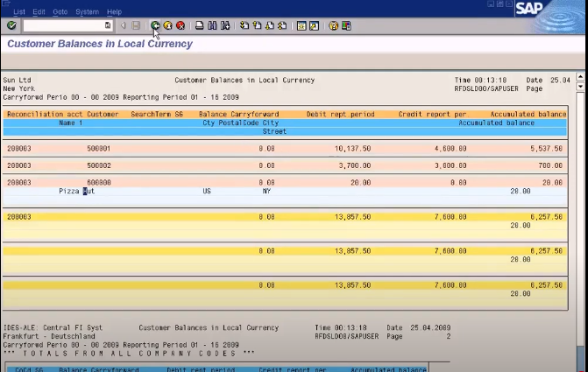Click Accumulated balance header in blue row

tap(497, 123)
